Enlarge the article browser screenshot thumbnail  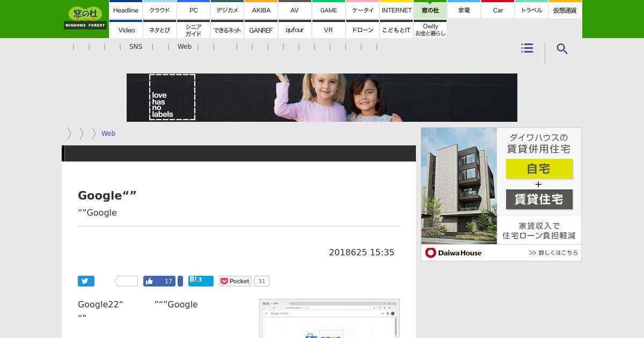(330, 319)
